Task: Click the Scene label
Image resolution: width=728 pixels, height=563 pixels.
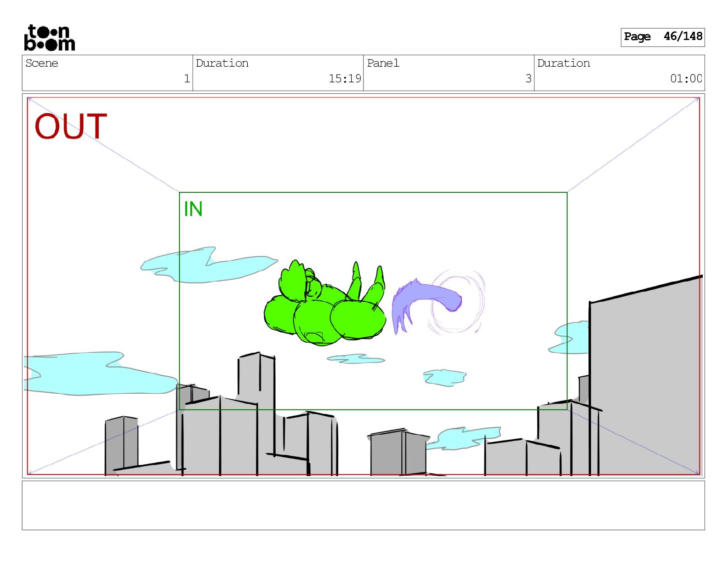Action: coord(42,63)
